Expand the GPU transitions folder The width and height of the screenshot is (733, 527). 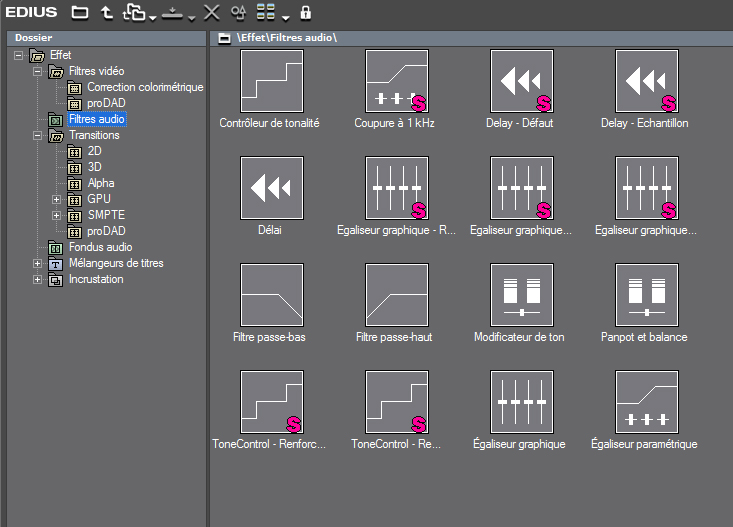57,200
